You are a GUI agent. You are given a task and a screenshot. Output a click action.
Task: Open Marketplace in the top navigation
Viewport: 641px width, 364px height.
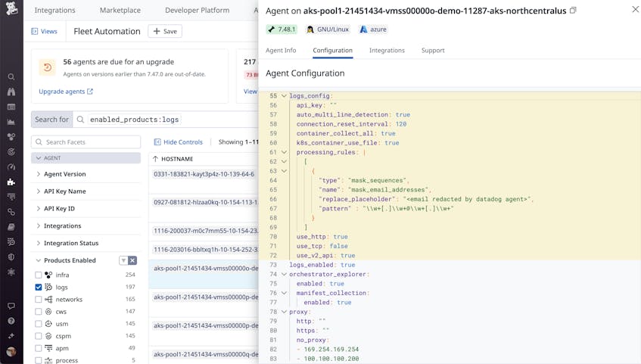120,11
